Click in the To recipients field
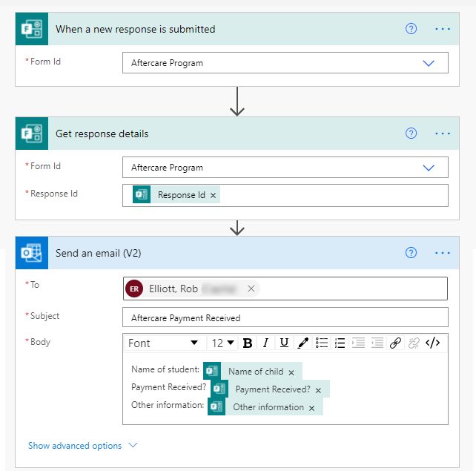This screenshot has width=476, height=471. 285,289
